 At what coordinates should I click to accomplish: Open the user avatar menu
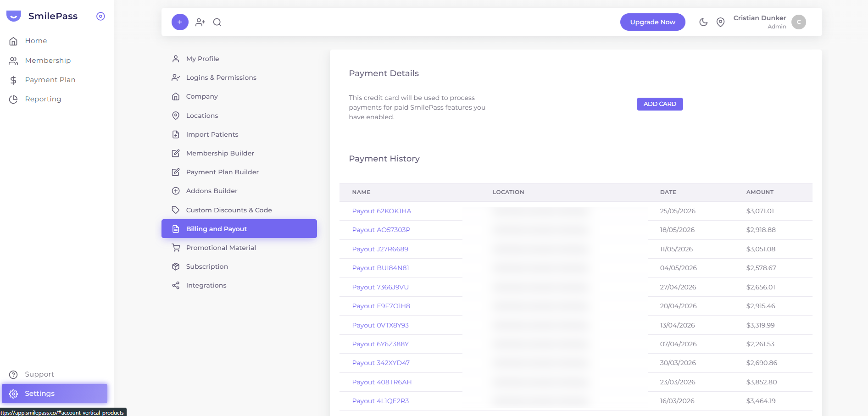click(799, 22)
